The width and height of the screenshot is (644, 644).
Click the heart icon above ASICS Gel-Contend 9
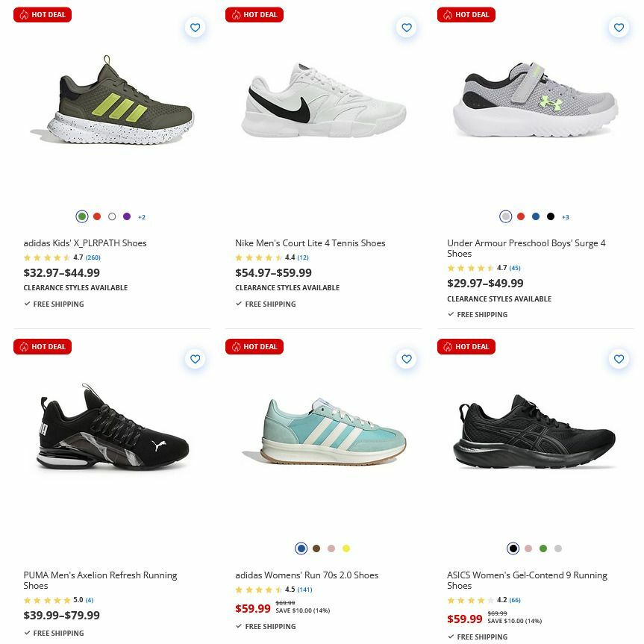(x=618, y=358)
